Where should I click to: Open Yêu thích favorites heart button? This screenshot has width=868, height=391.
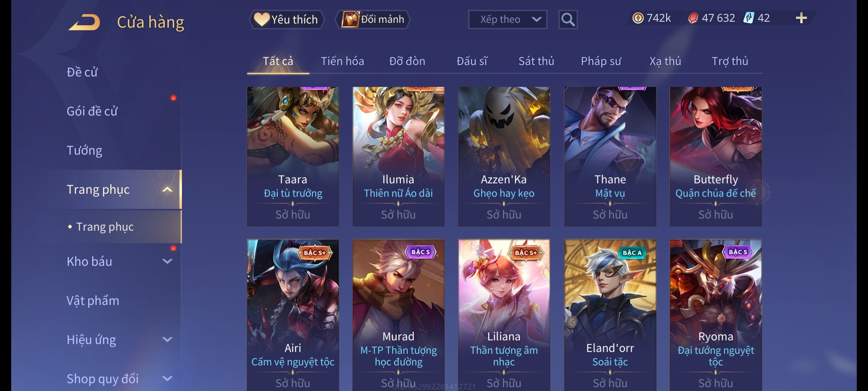(286, 19)
